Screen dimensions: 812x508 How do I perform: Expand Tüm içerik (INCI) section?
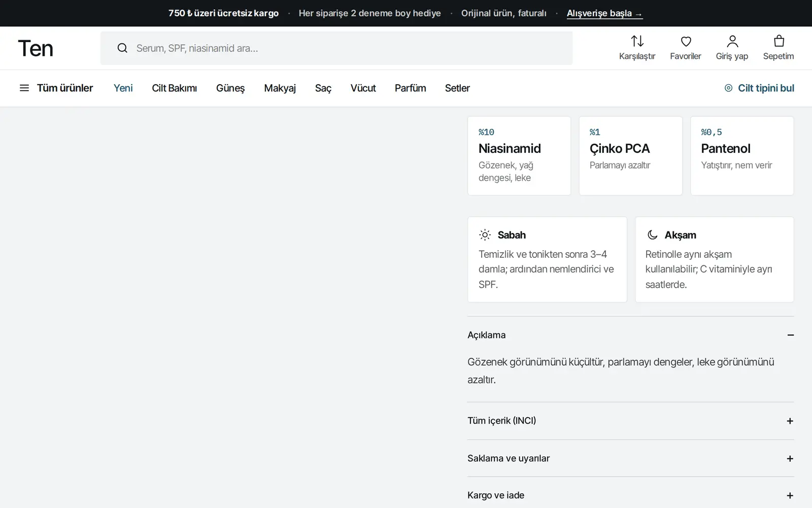coord(631,421)
